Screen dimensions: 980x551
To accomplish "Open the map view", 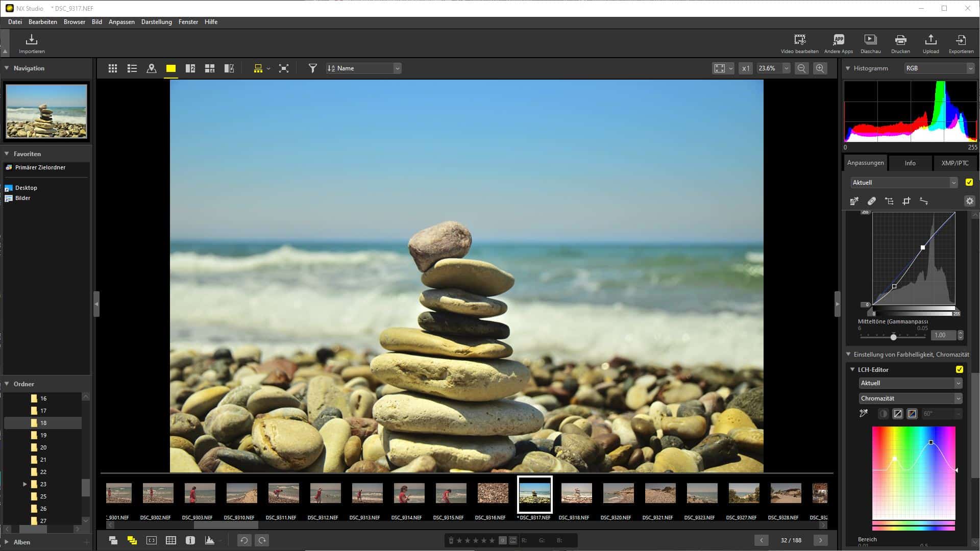I will point(152,68).
